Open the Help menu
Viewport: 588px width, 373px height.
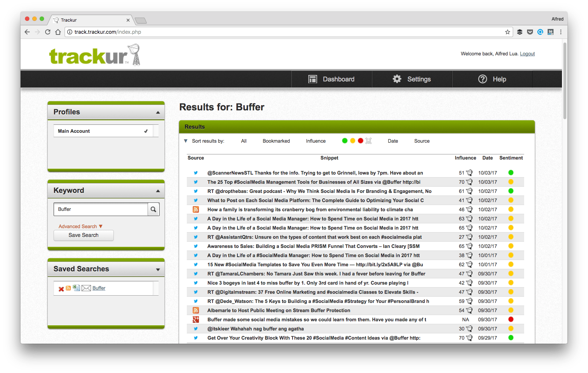pos(492,79)
